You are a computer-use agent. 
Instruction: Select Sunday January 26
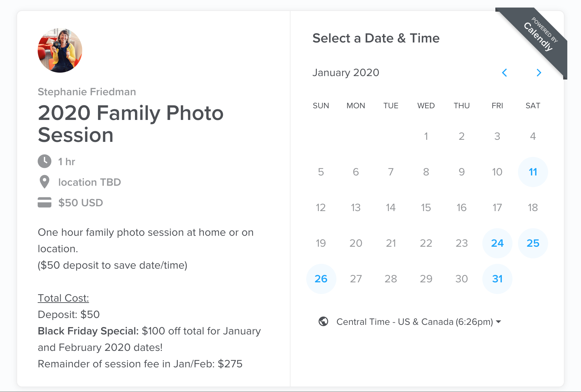321,279
